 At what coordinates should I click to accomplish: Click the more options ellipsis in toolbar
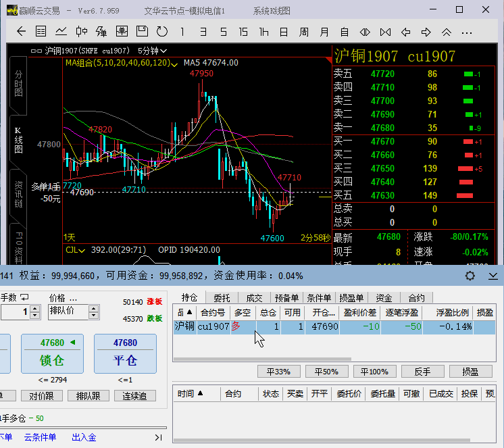pyautogui.click(x=466, y=32)
